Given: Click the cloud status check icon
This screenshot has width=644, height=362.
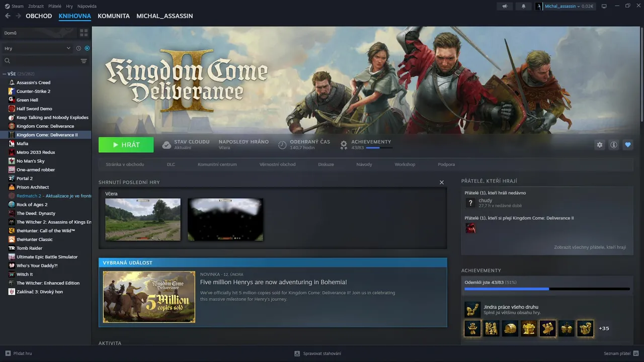Looking at the screenshot, I should pos(167,145).
